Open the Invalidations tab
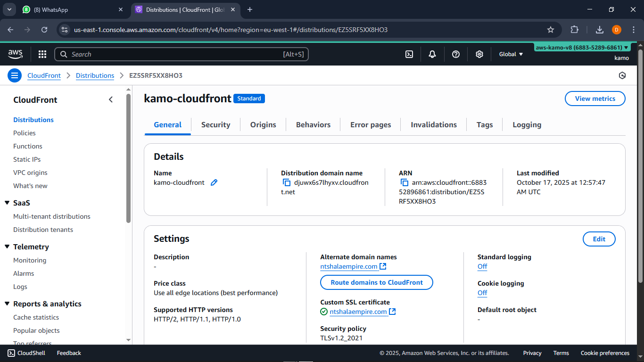 click(433, 124)
